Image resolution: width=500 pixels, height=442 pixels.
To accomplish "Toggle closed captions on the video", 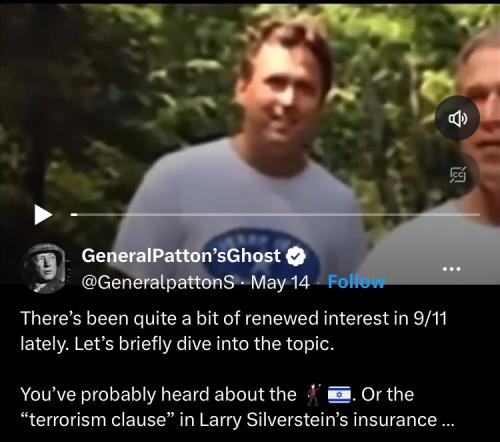I will click(x=457, y=174).
